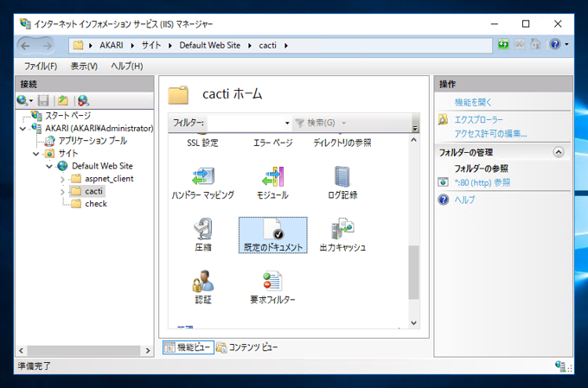Screen dimensions: 588x388
Task: Click the help question mark icon at top right
Action: [x=555, y=45]
